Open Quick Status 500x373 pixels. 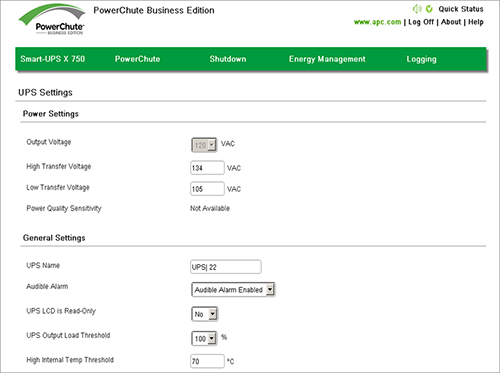[x=461, y=9]
